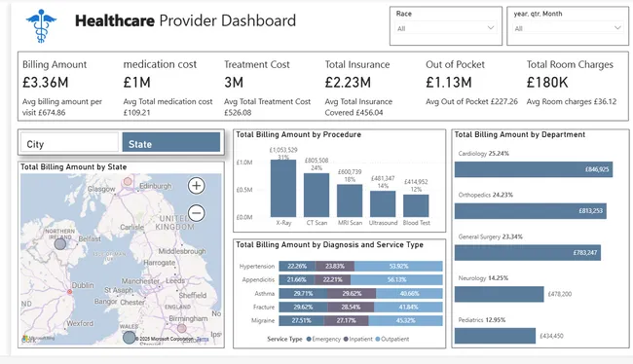Click 'Total Billing Amount by Procedure' title
The image size is (633, 364).
point(298,134)
